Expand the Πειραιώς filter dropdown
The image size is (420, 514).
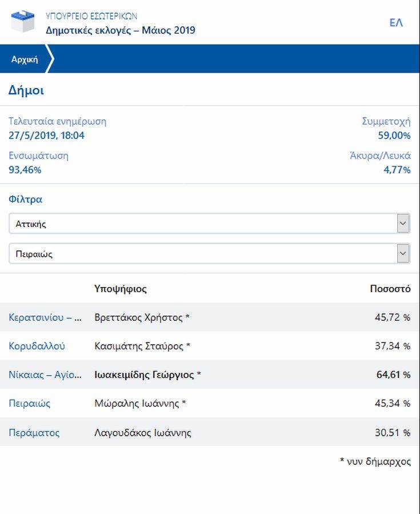(x=209, y=254)
